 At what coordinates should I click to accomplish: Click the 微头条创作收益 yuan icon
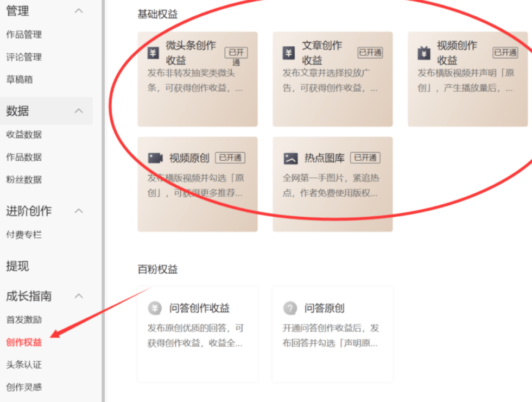(154, 53)
